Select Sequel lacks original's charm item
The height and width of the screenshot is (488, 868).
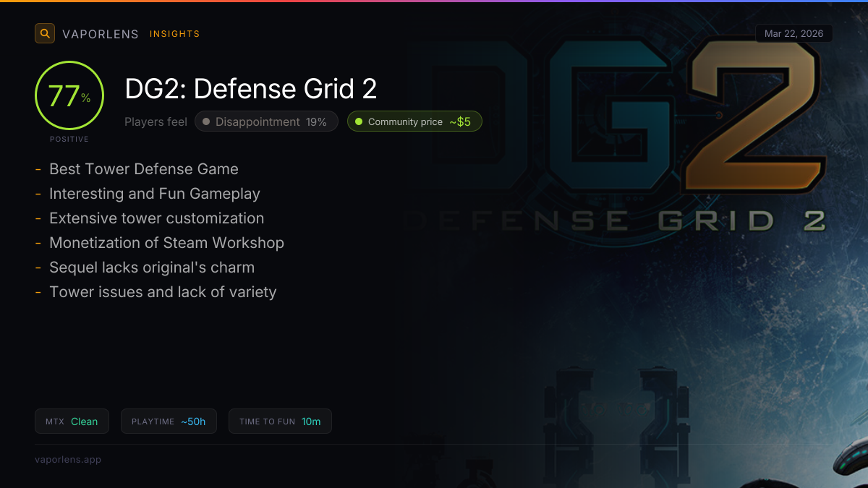coord(152,267)
